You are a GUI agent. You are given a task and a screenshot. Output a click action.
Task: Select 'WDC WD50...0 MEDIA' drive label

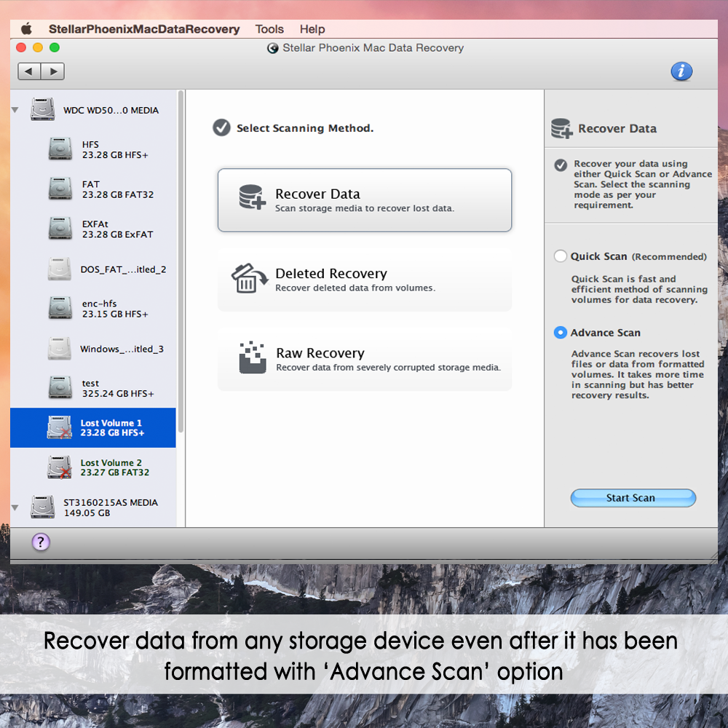tap(111, 110)
